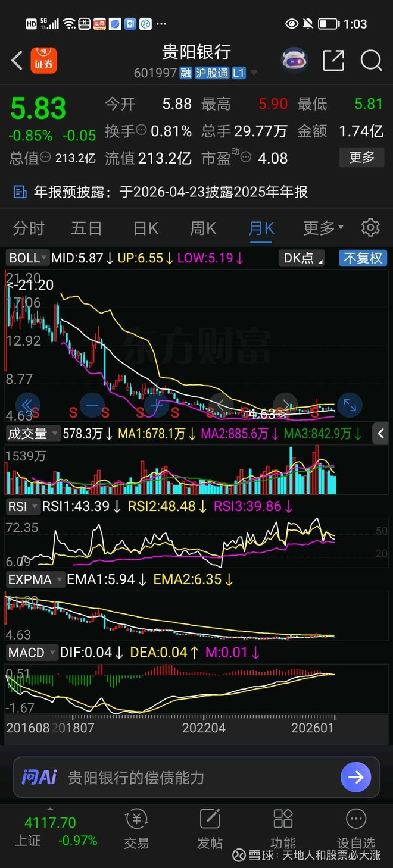Collapse side panel arrow beside 成交量
The height and width of the screenshot is (868, 393).
(x=381, y=434)
